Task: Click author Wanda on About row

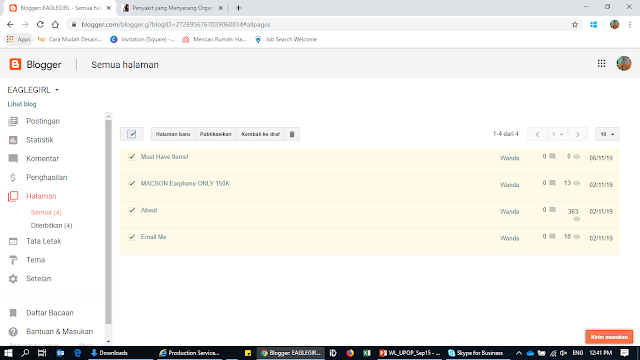Action: [509, 211]
